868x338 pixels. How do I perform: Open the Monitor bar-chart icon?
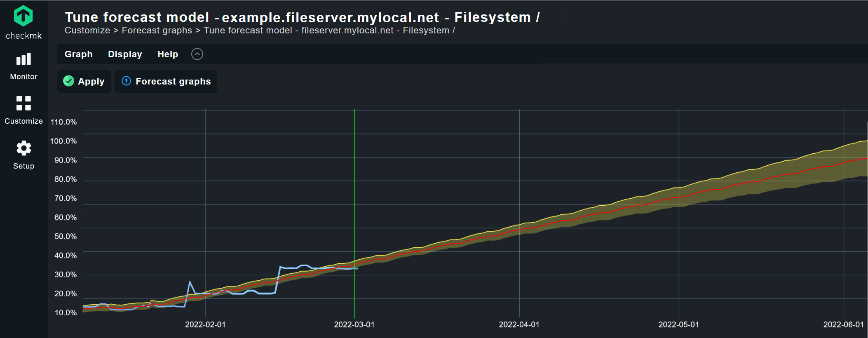coord(23,60)
